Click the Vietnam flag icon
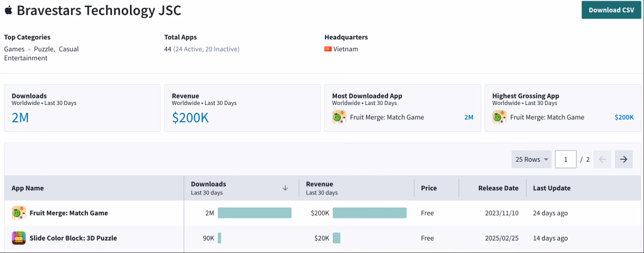Viewport: 644px width, 253px height. coord(328,50)
